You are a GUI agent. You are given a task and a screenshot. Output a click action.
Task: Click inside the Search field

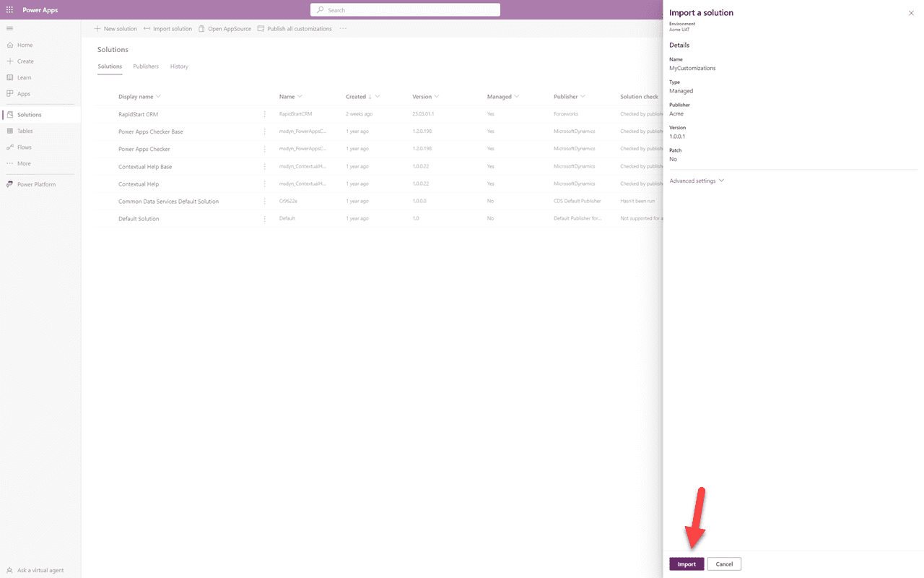[x=404, y=9]
